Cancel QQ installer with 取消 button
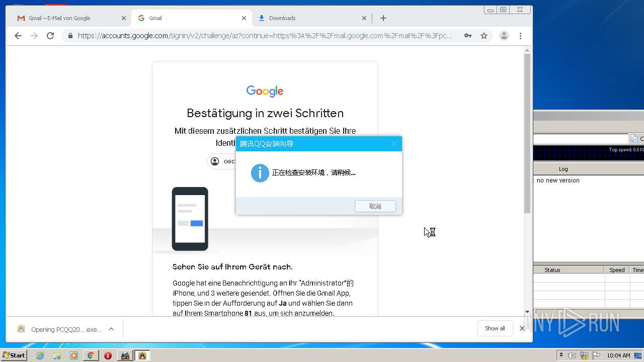Viewport: 644px width, 362px height. [375, 206]
